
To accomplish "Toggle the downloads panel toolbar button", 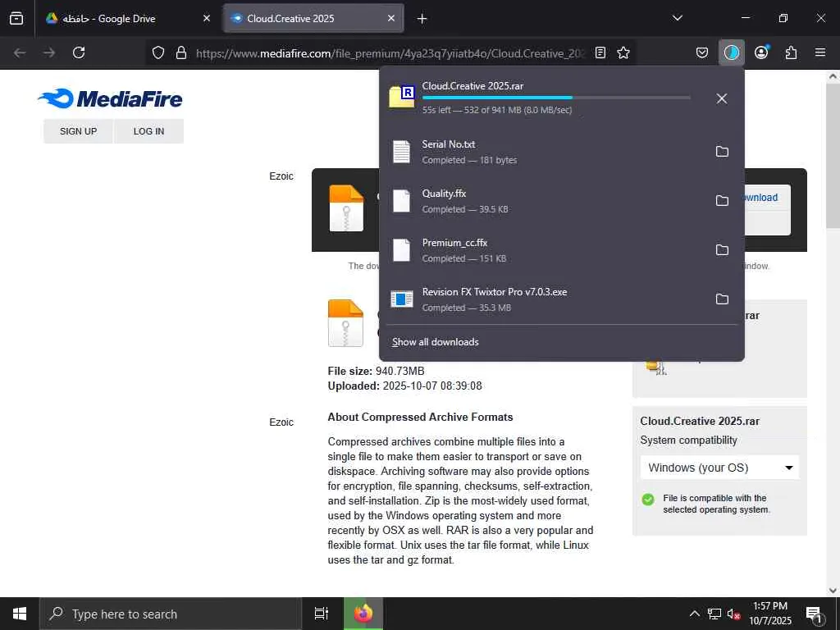I will point(731,52).
